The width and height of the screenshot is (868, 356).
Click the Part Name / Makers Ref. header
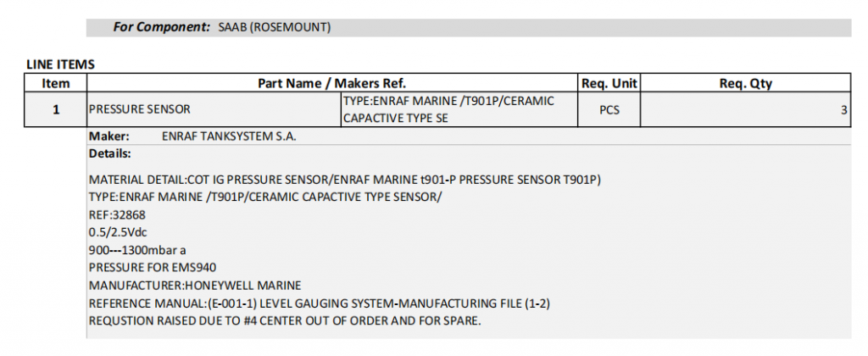click(x=332, y=84)
